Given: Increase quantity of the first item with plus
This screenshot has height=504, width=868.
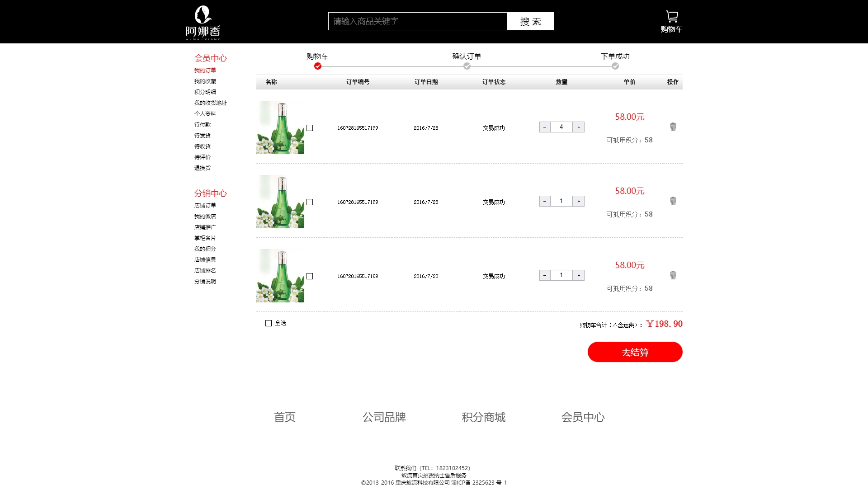Looking at the screenshot, I should tap(579, 127).
